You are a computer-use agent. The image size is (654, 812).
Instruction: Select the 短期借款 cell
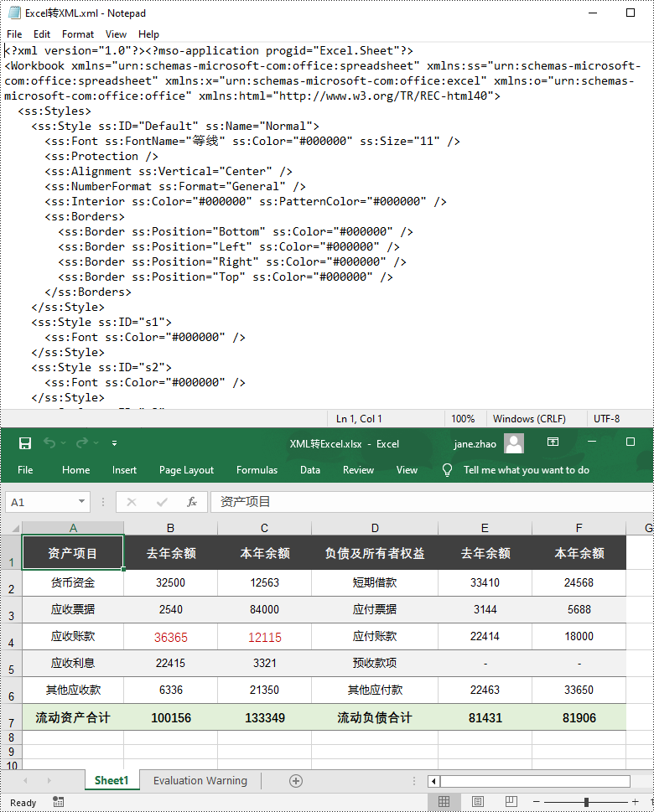tap(375, 582)
